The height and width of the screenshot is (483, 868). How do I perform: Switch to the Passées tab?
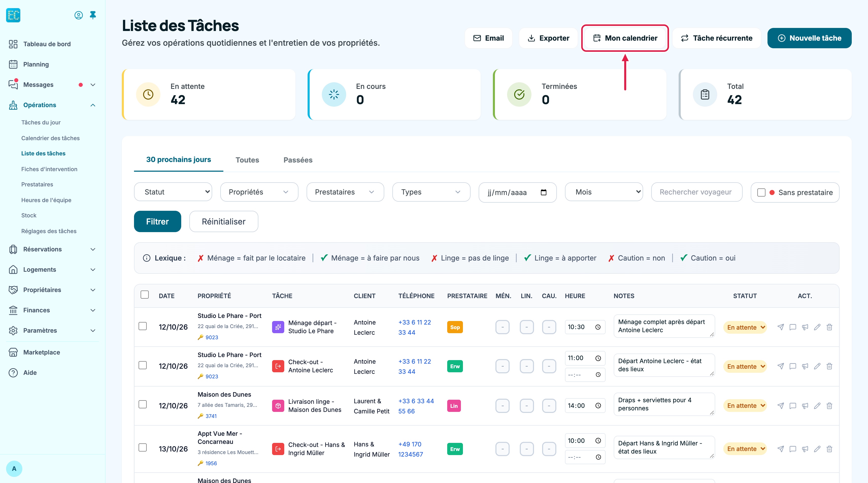coord(298,160)
